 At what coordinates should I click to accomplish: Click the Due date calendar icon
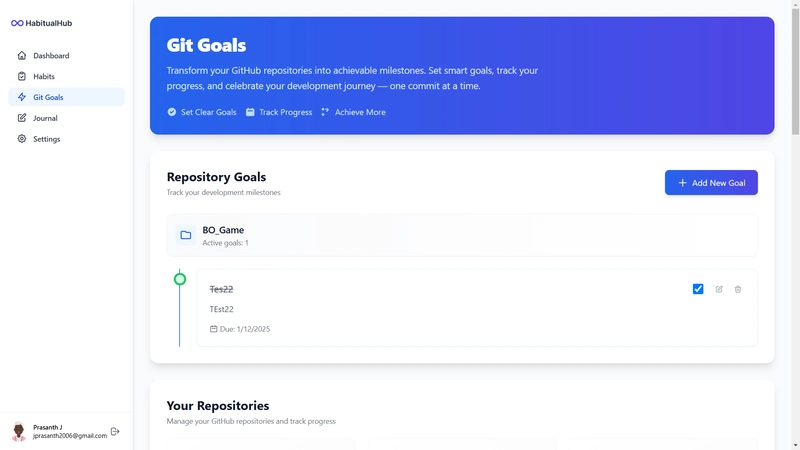[213, 329]
